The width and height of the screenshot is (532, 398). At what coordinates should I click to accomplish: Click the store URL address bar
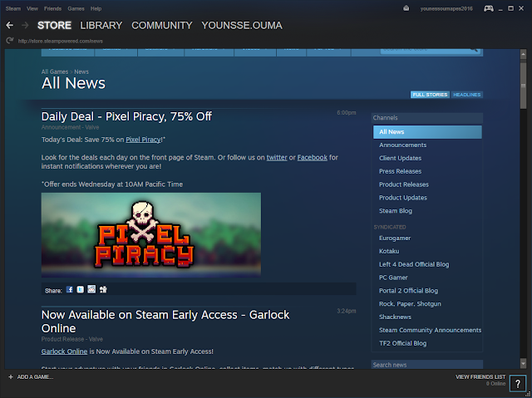[x=61, y=41]
